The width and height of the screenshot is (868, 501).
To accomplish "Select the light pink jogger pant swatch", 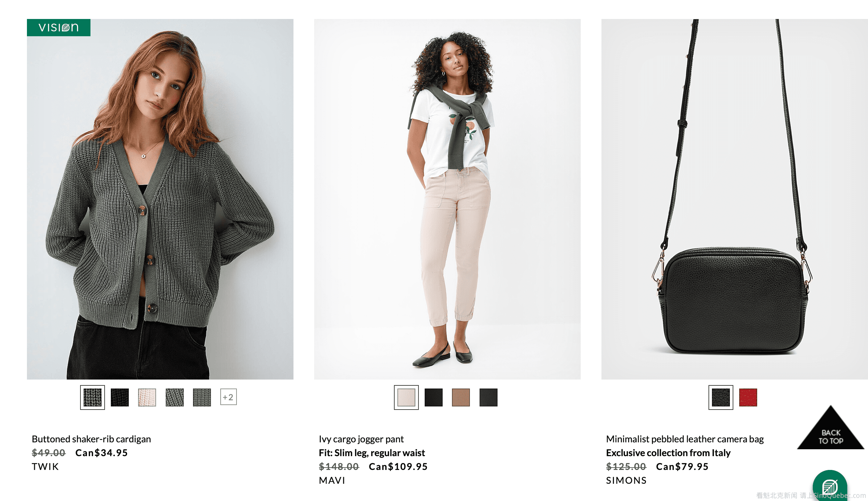I will click(x=406, y=397).
